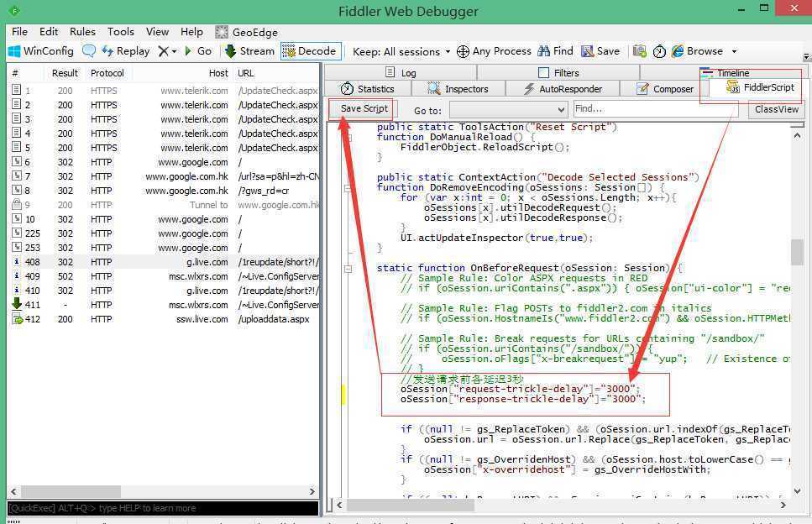Open the comment speech-bubble icon
812x524 pixels.
tap(89, 50)
